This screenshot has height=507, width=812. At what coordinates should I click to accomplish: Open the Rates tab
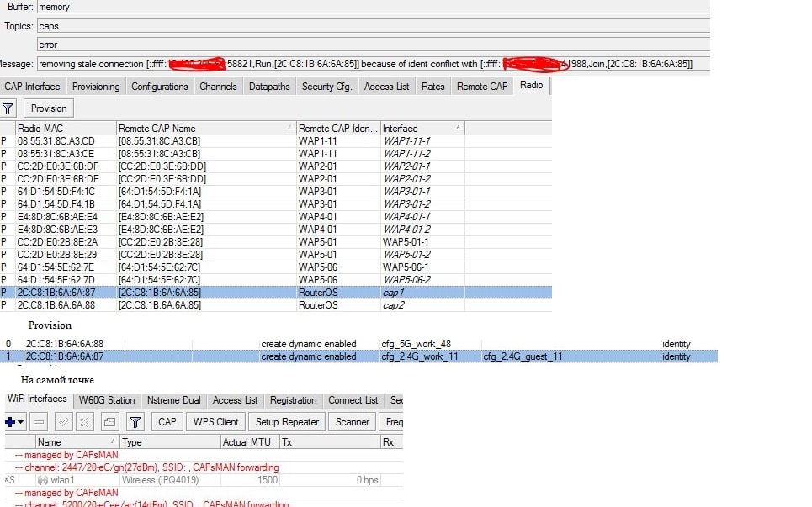click(x=433, y=87)
